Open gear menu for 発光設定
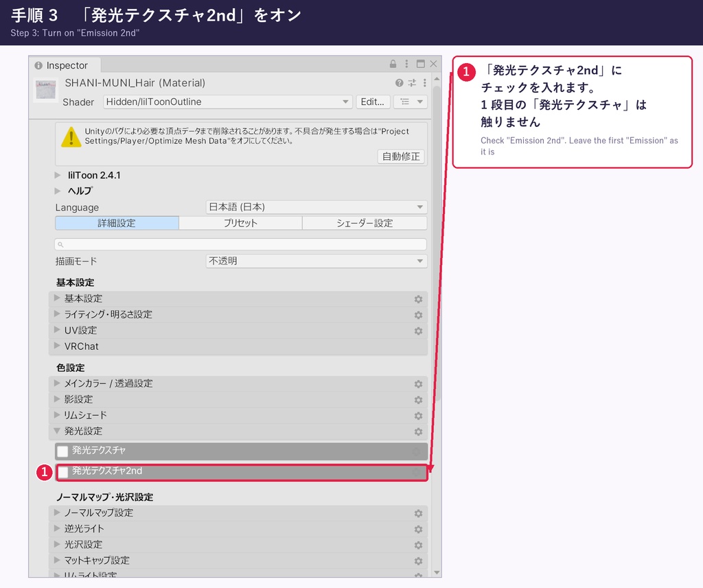The width and height of the screenshot is (703, 588). pos(418,432)
